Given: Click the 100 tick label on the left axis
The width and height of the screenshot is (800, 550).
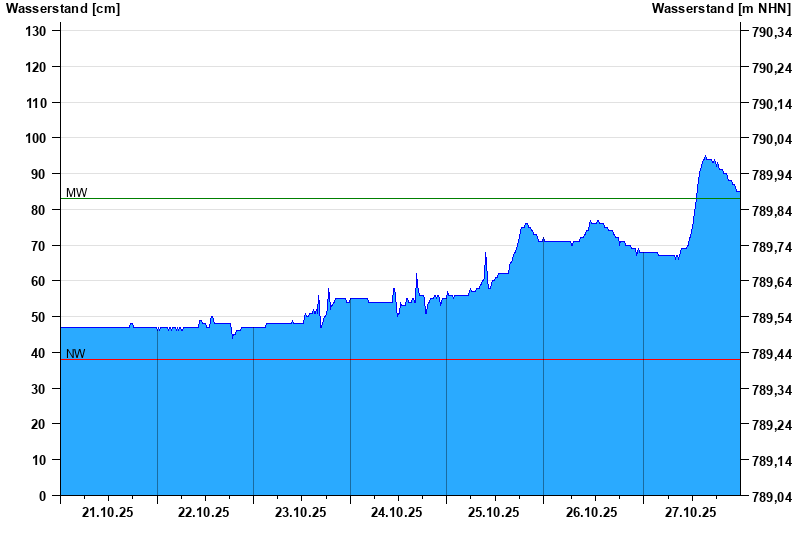Looking at the screenshot, I should (x=36, y=138).
